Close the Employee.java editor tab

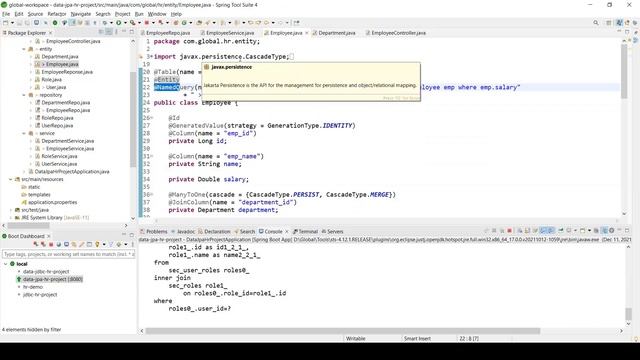point(307,33)
